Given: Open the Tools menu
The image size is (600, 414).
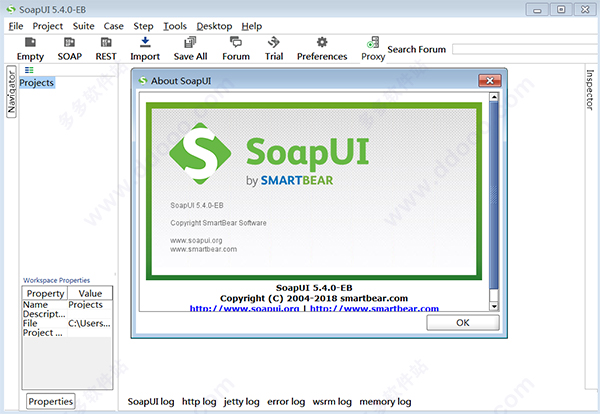Looking at the screenshot, I should [175, 26].
